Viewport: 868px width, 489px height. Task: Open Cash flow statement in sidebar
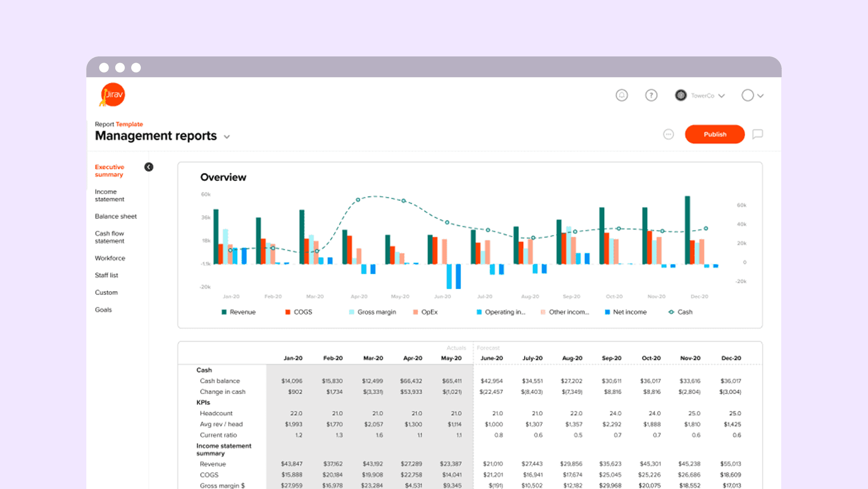pyautogui.click(x=109, y=237)
